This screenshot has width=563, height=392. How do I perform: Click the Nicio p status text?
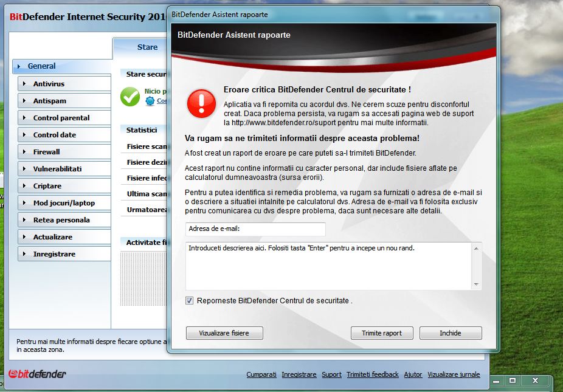(x=156, y=91)
